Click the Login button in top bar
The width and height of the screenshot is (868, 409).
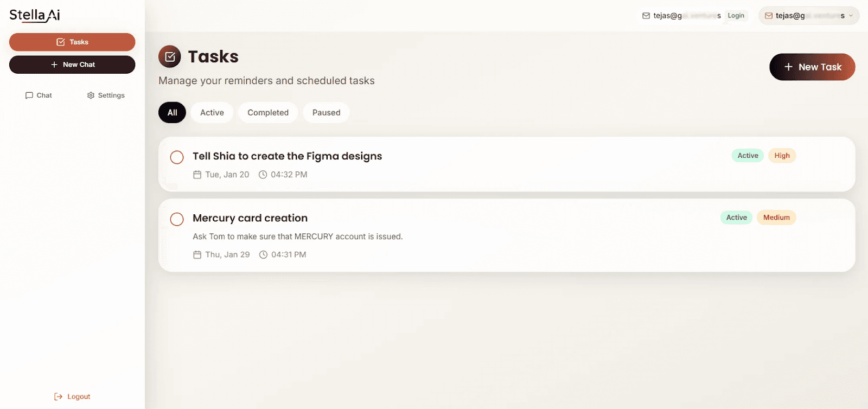[737, 16]
